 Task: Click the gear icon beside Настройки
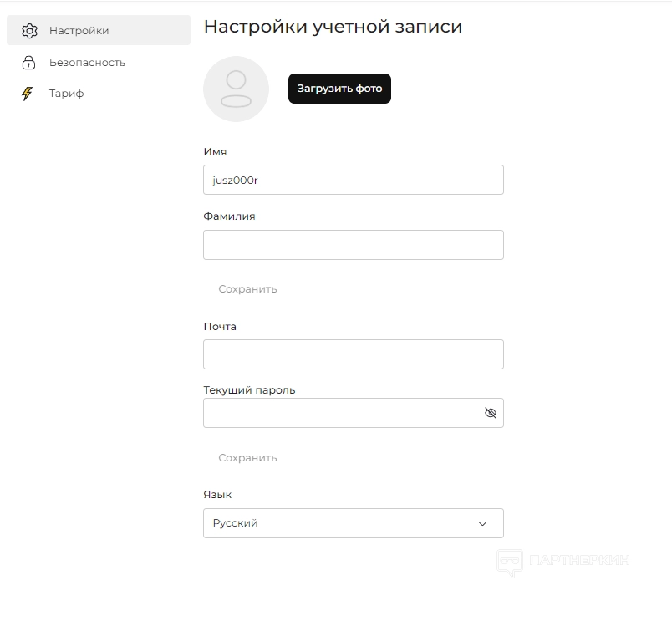coord(29,31)
